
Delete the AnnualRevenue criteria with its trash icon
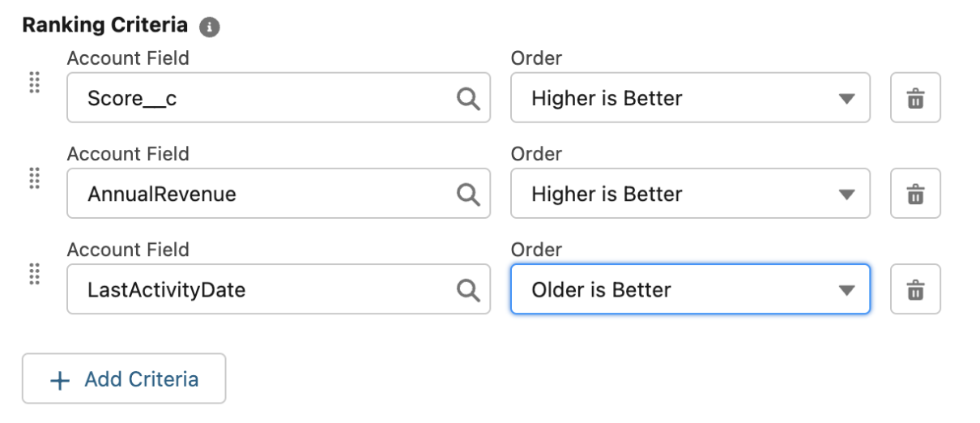(x=915, y=194)
